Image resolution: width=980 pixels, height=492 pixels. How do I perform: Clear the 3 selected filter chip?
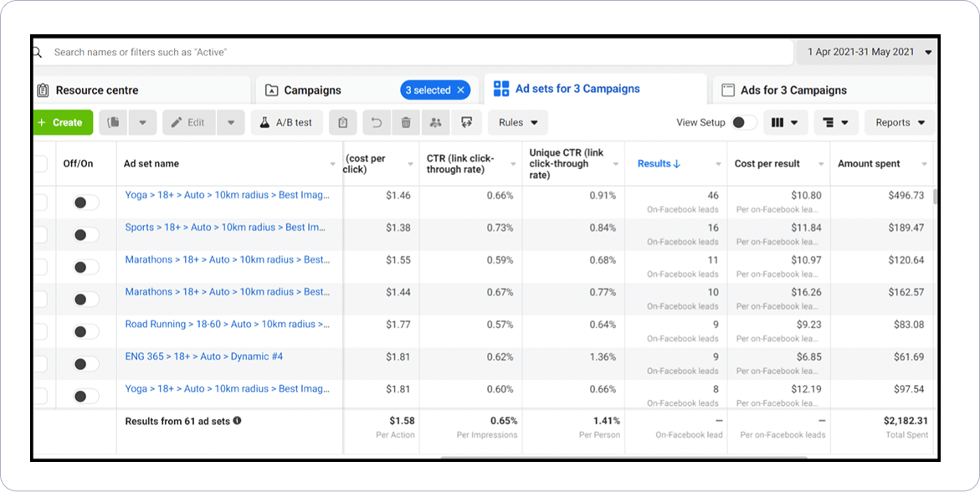460,90
